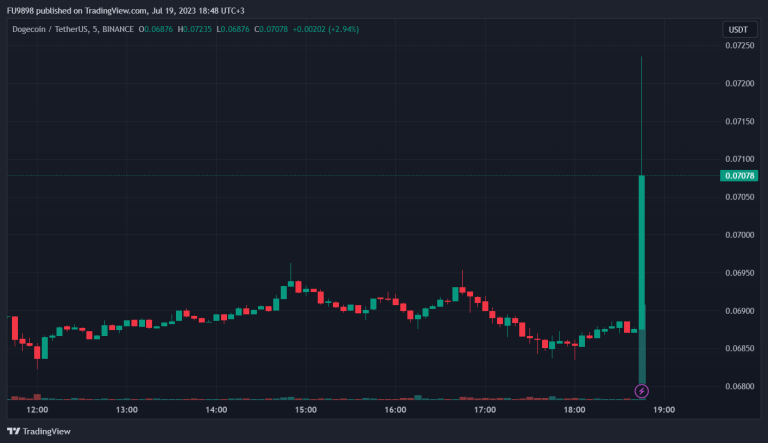Viewport: 768px width, 443px height.
Task: Click the 15:00 label on time axis
Action: [306, 409]
